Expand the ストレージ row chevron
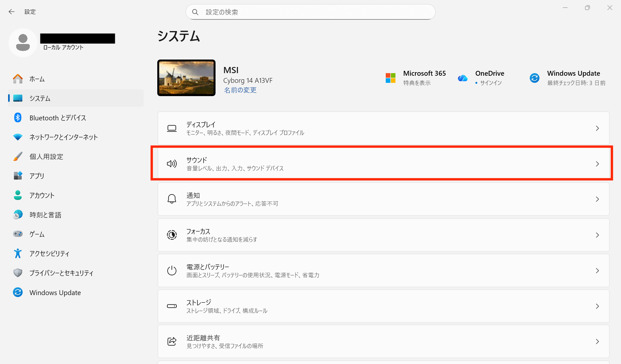Screen dimensions: 621x364 point(597,306)
